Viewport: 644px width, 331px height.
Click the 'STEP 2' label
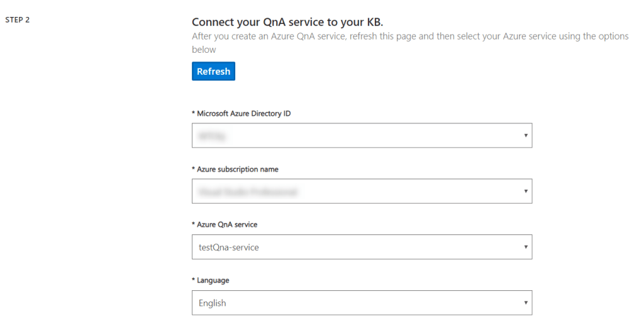click(x=18, y=19)
